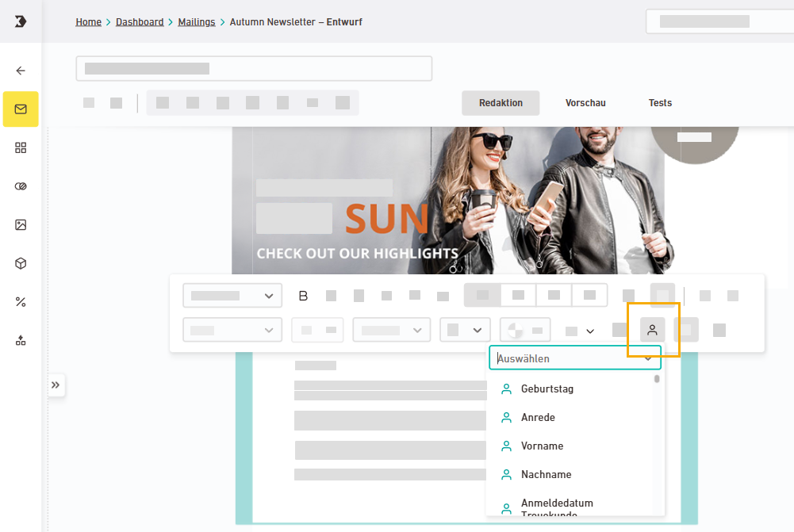Open the grid dashboard icon in sidebar
This screenshot has width=794, height=532.
21,147
